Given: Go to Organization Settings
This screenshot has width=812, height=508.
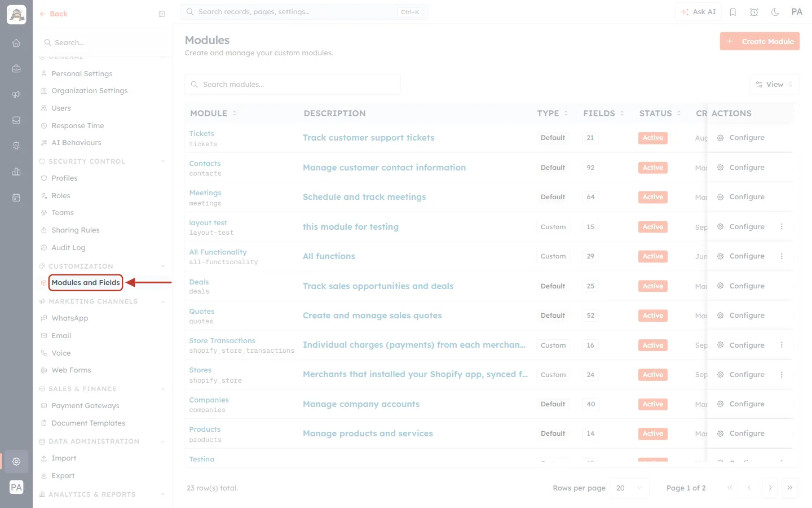Looking at the screenshot, I should 90,91.
